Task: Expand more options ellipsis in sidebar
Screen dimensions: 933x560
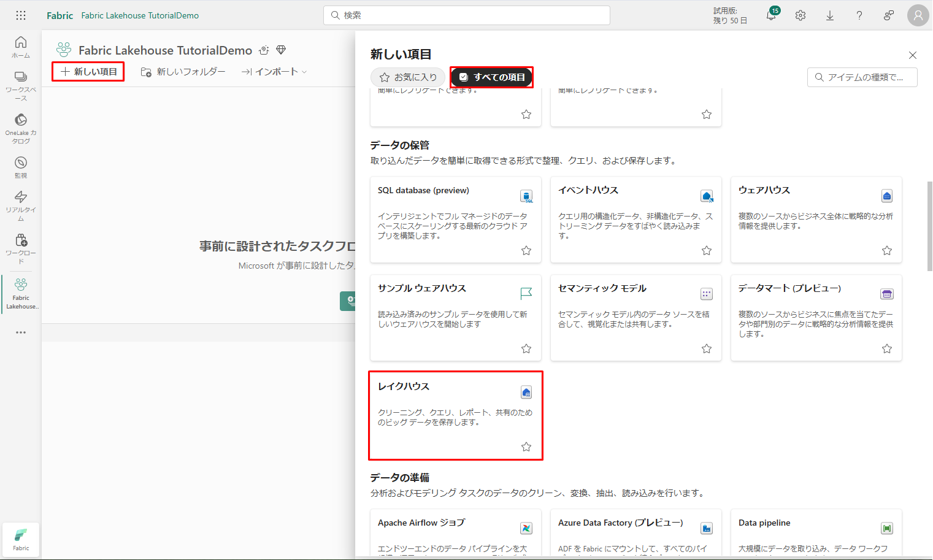Action: 21,332
